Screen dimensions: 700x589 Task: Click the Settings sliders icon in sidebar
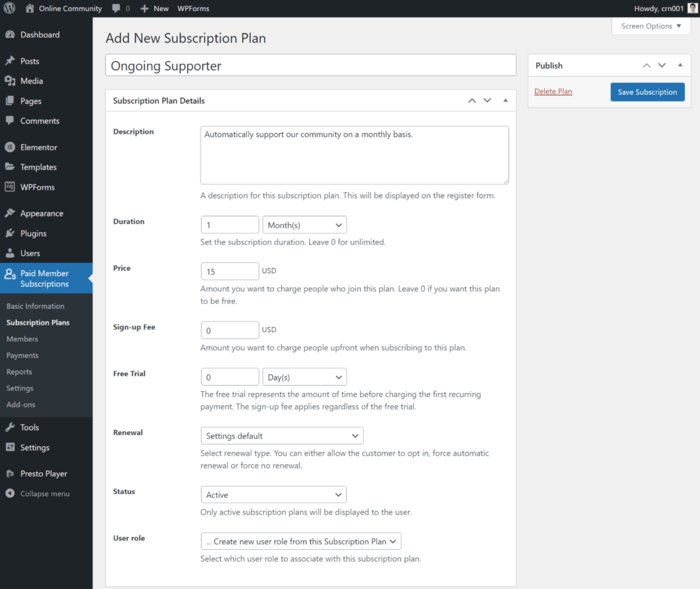tap(10, 447)
